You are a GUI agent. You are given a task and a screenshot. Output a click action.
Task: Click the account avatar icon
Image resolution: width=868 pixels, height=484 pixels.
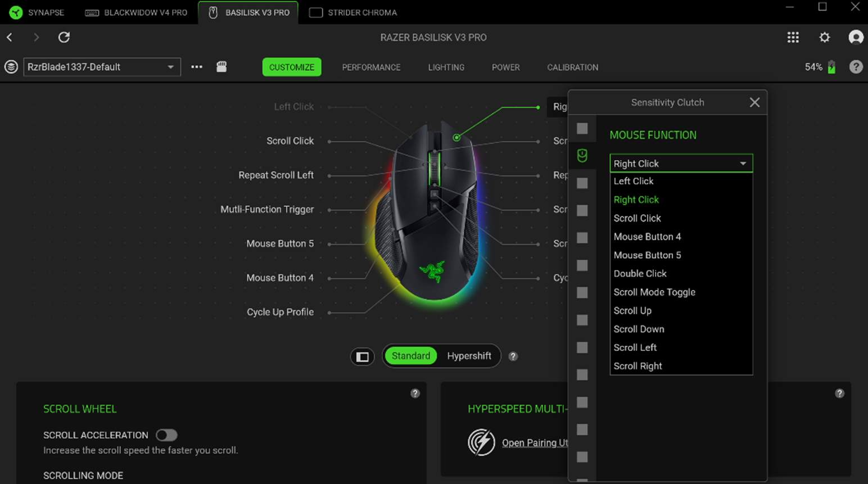(x=856, y=37)
